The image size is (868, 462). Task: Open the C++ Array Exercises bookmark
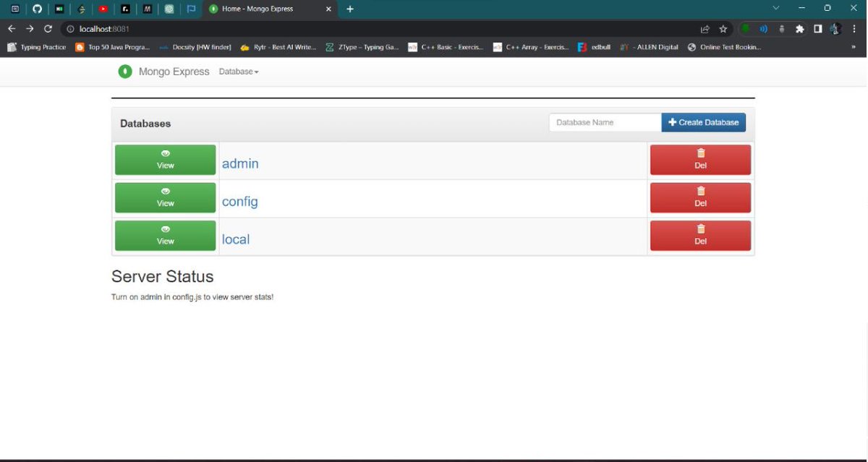pos(531,47)
